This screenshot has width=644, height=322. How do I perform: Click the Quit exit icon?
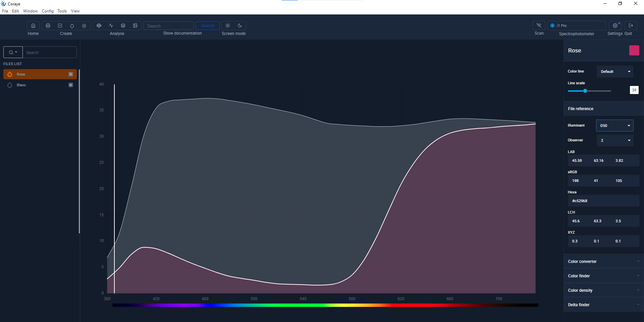click(631, 26)
